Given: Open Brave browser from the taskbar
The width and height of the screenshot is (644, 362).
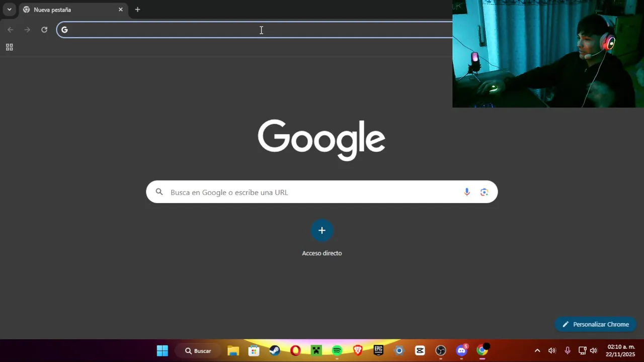Looking at the screenshot, I should 358,350.
